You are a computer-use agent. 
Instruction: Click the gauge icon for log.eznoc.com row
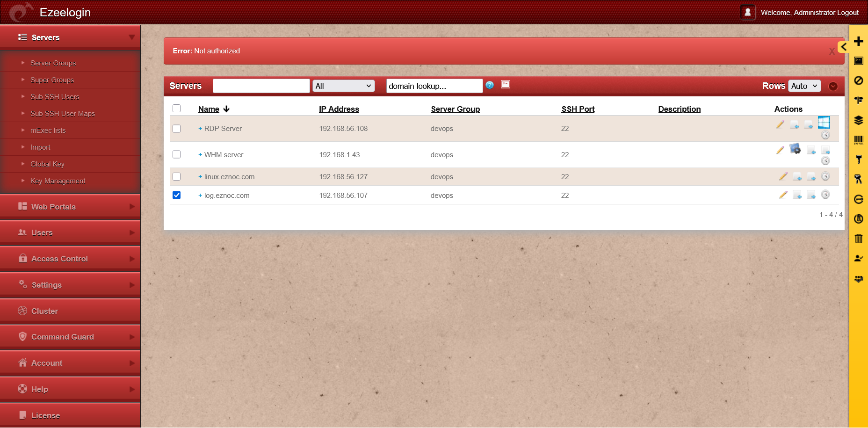[825, 195]
